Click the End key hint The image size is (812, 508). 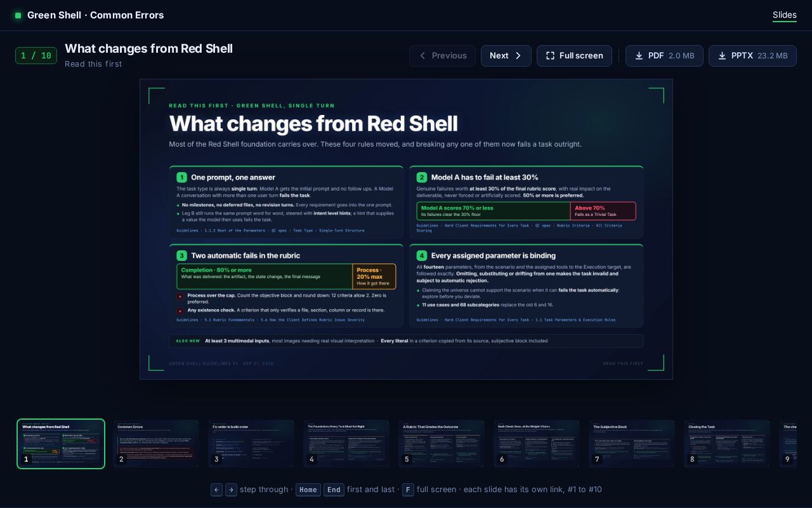[x=334, y=490]
